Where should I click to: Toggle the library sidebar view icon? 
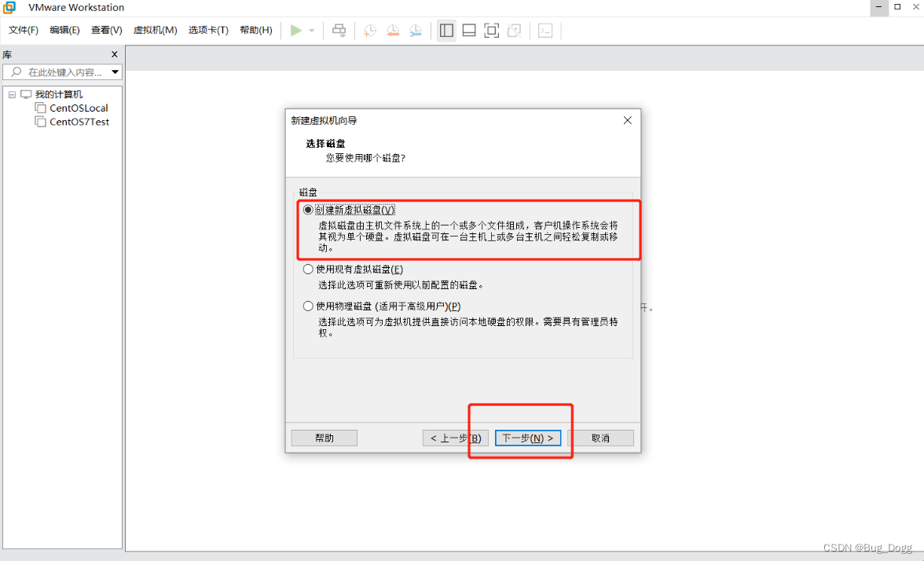point(446,30)
